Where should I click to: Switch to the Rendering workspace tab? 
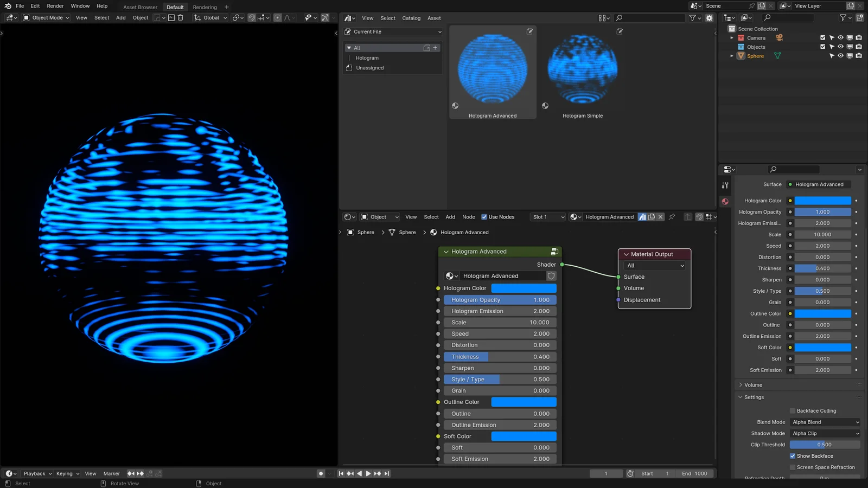click(205, 7)
